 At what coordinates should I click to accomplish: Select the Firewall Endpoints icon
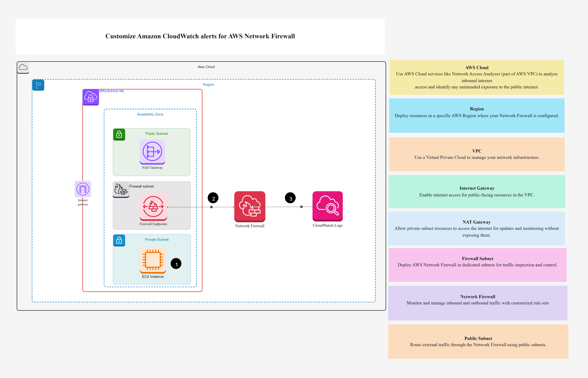(153, 207)
